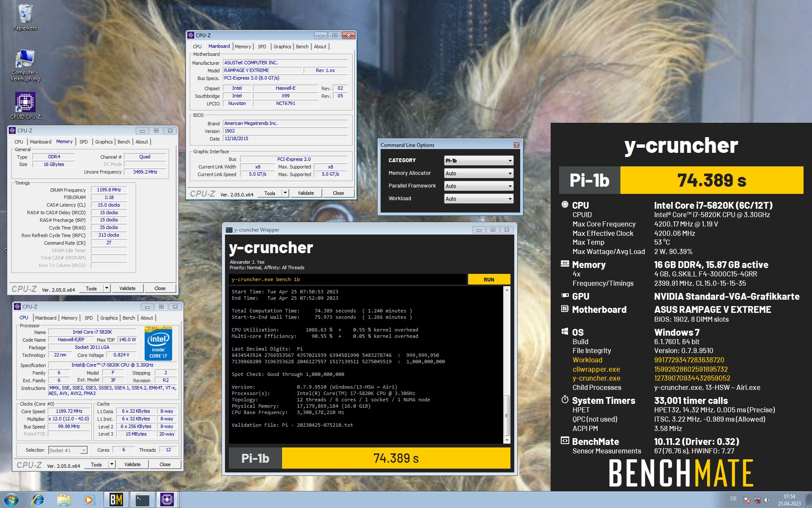Expand Tools arrow in CPU-Z CPU window
Screen dimensions: 812x508
click(x=112, y=464)
